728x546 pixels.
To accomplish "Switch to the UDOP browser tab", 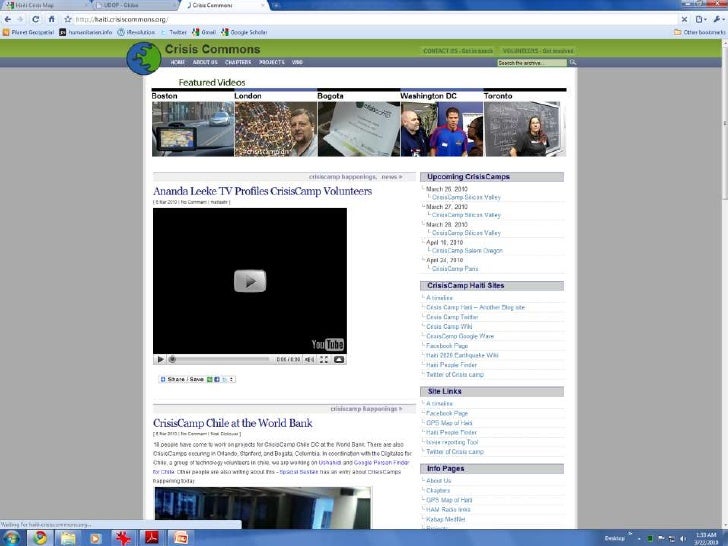I will tap(135, 5).
